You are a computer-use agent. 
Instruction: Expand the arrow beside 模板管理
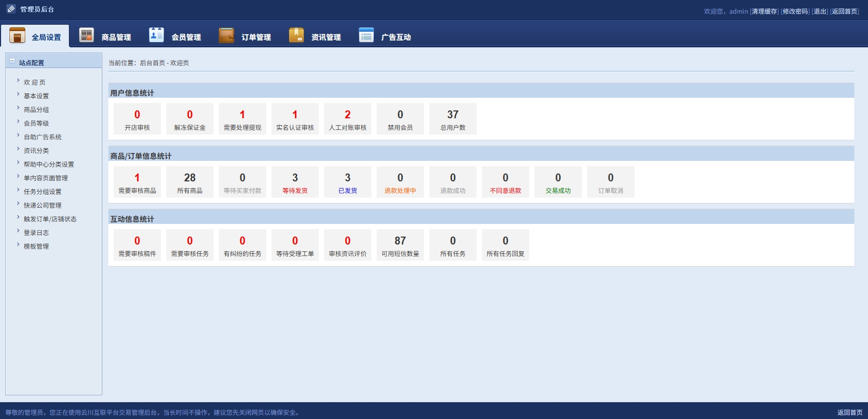click(x=18, y=245)
